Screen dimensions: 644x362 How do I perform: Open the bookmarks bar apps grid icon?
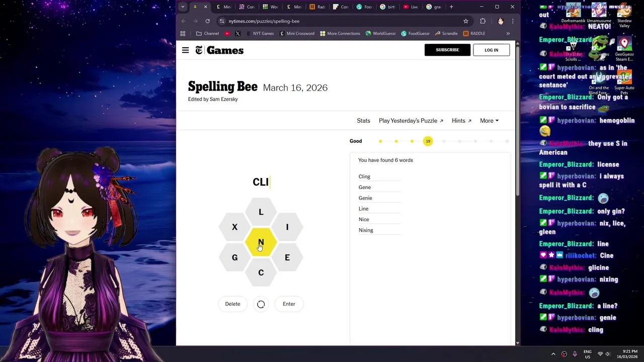coord(183,34)
